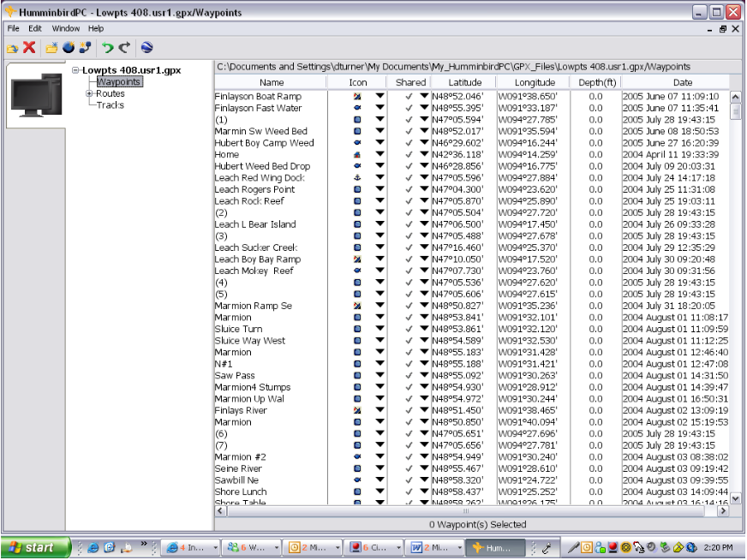This screenshot has height=560, width=747.
Task: Expand the Routes tree node
Action: (x=89, y=93)
